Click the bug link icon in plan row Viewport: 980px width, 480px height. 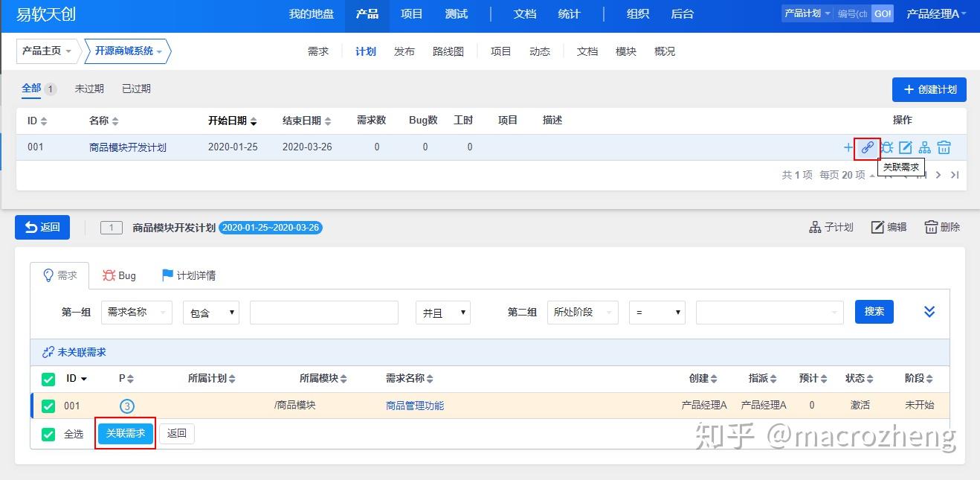point(886,147)
